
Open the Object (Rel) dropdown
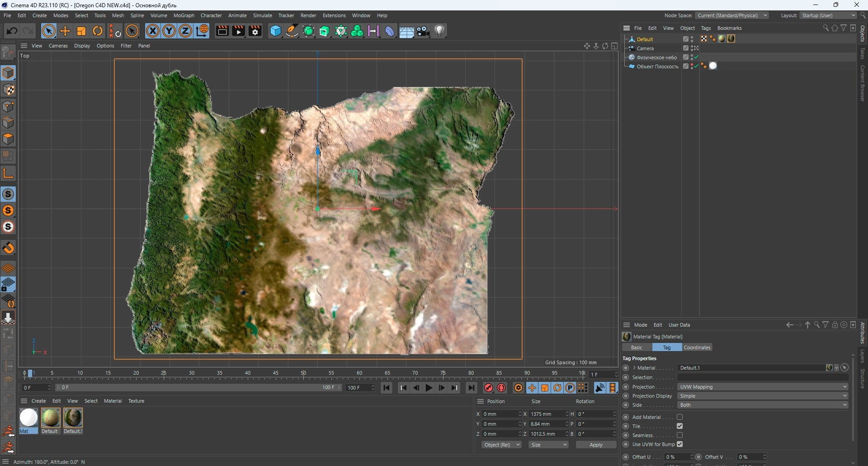click(501, 445)
